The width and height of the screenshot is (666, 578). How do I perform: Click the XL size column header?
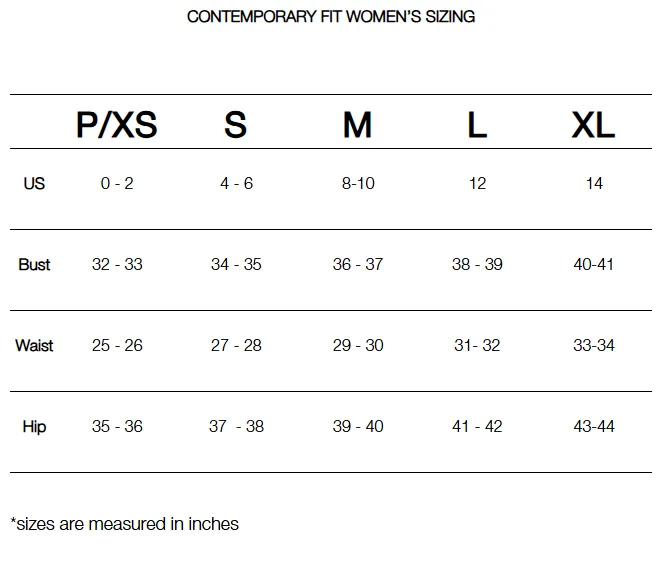pos(593,125)
